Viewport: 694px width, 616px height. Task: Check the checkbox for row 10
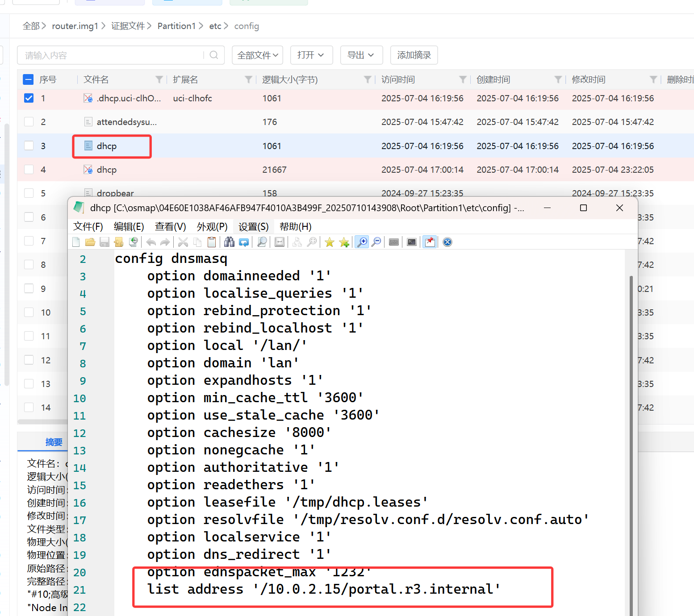click(29, 312)
